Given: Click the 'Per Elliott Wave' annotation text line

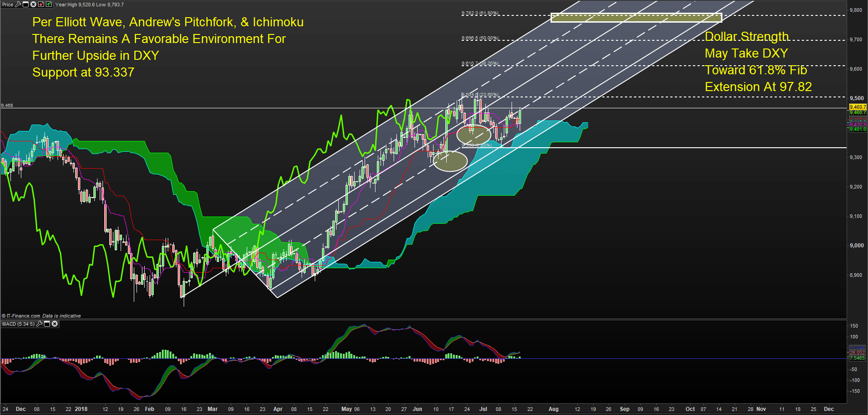Looking at the screenshot, I should coord(168,22).
